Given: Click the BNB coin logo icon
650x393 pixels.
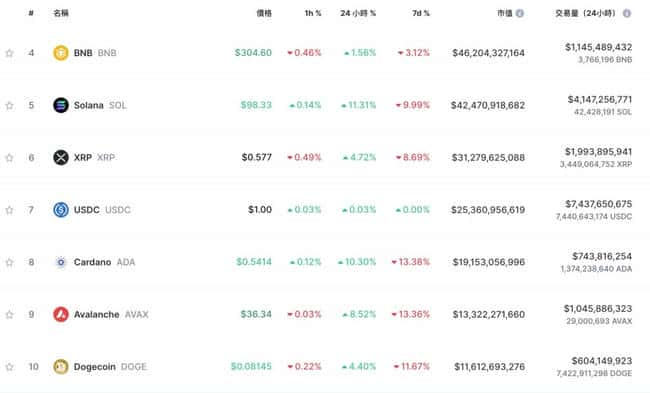Looking at the screenshot, I should (61, 53).
